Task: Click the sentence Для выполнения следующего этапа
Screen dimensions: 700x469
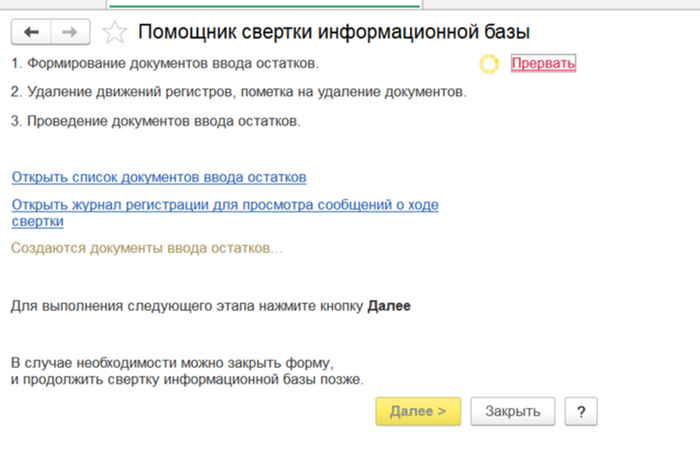Action: 188,305
